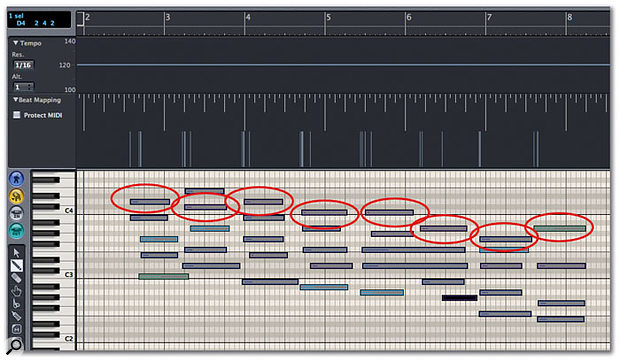Select the Finger tool
The image size is (620, 361).
tap(16, 291)
